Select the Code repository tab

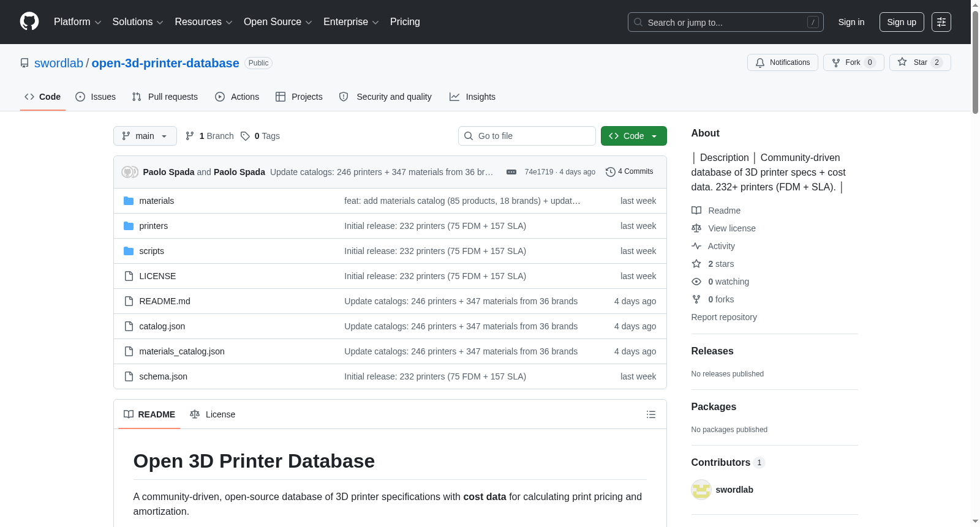pyautogui.click(x=43, y=97)
